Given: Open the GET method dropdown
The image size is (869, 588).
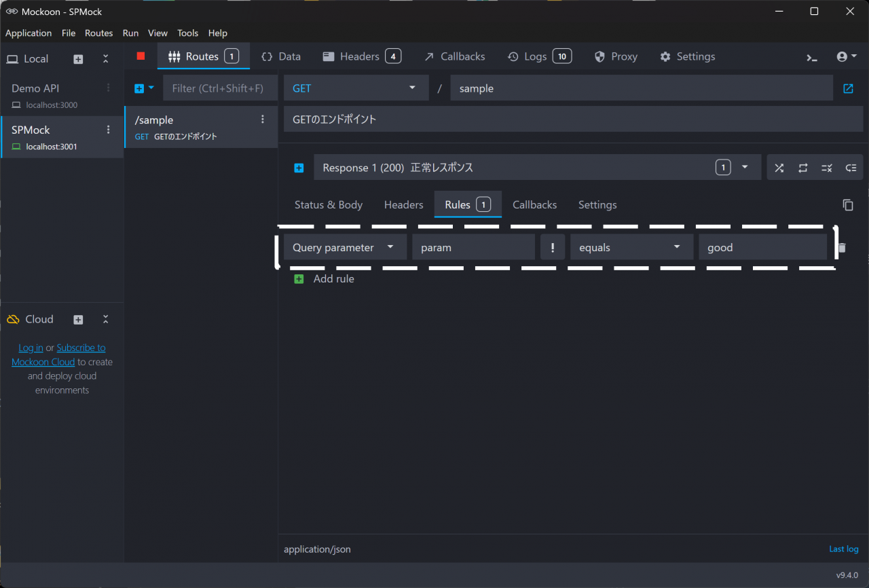Looking at the screenshot, I should 356,88.
